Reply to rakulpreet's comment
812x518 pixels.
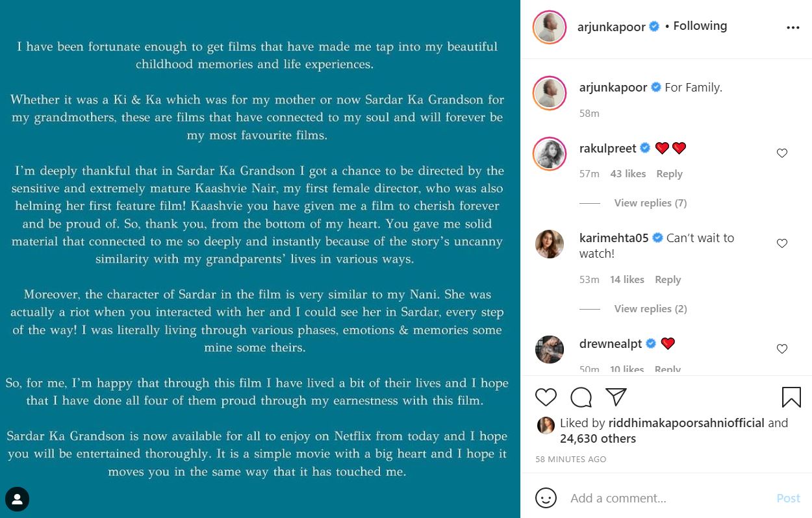(x=669, y=173)
